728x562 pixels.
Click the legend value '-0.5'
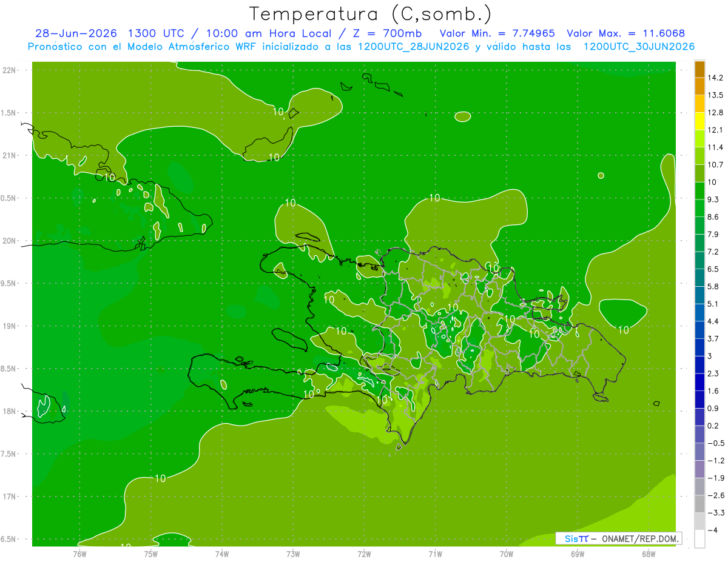coord(715,443)
